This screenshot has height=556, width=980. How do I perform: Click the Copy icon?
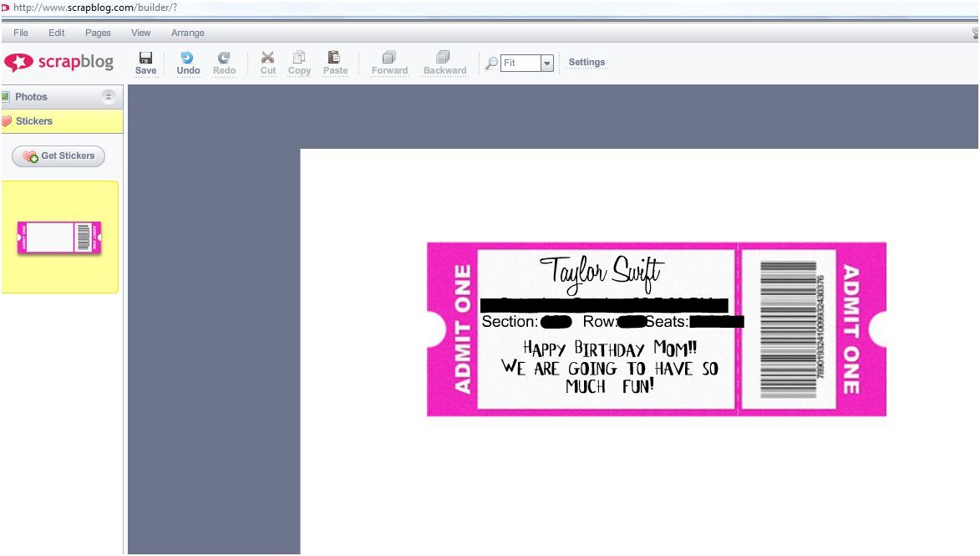coord(299,58)
